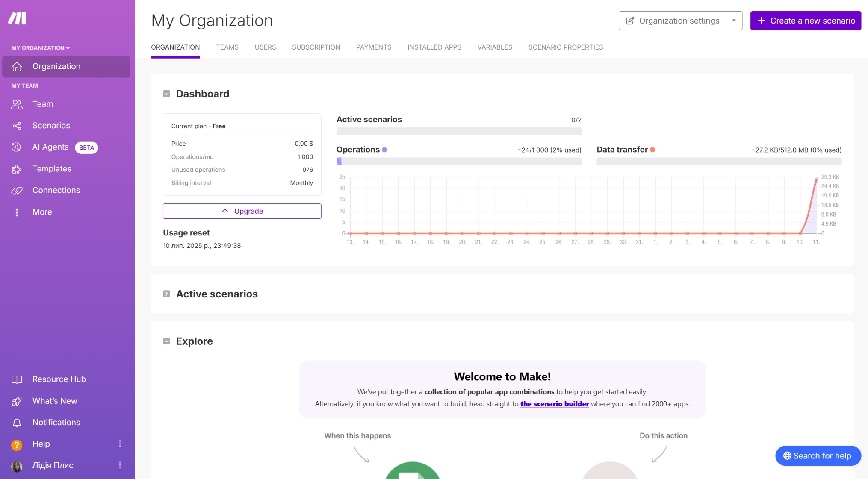Click the Make logo icon
The image size is (868, 479).
[17, 18]
